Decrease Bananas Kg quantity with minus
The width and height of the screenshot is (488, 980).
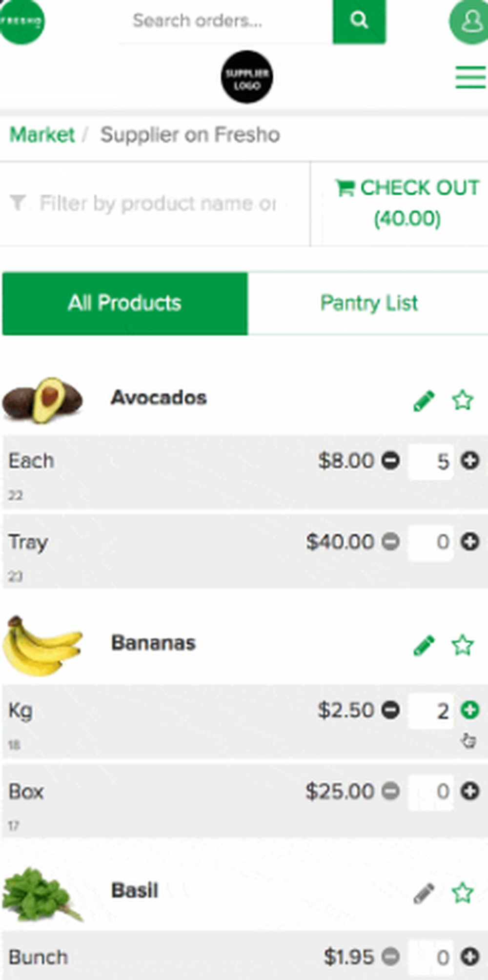390,710
